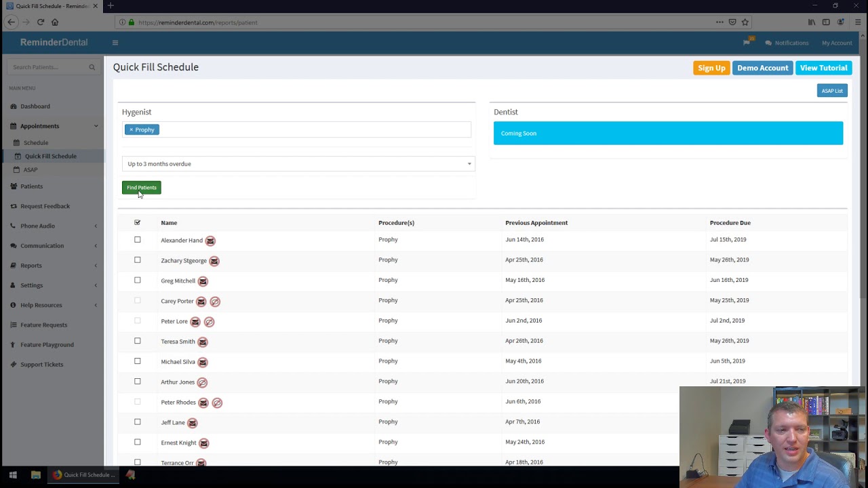Click the ReminderDental logo
This screenshot has width=868, height=488.
point(54,42)
